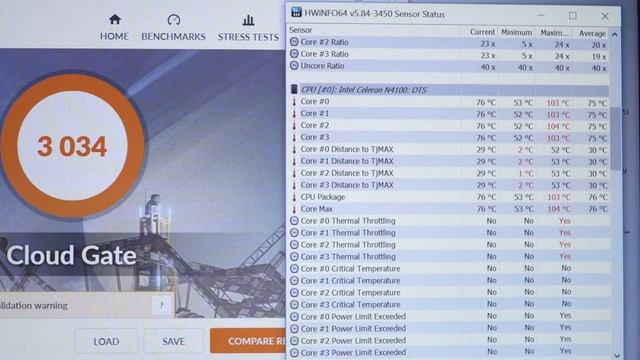Switch to the BENCHMARKS tab
This screenshot has height=360, width=640.
[x=173, y=28]
